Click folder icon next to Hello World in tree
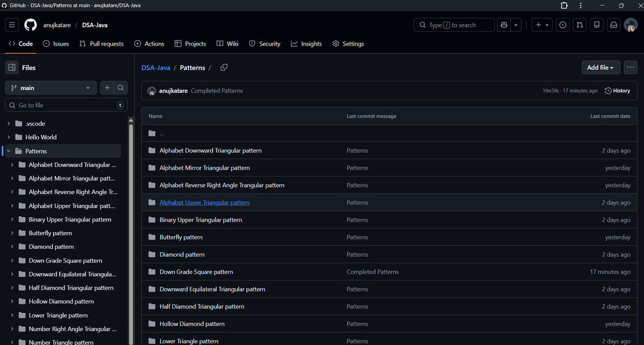This screenshot has width=644, height=345. pyautogui.click(x=19, y=137)
